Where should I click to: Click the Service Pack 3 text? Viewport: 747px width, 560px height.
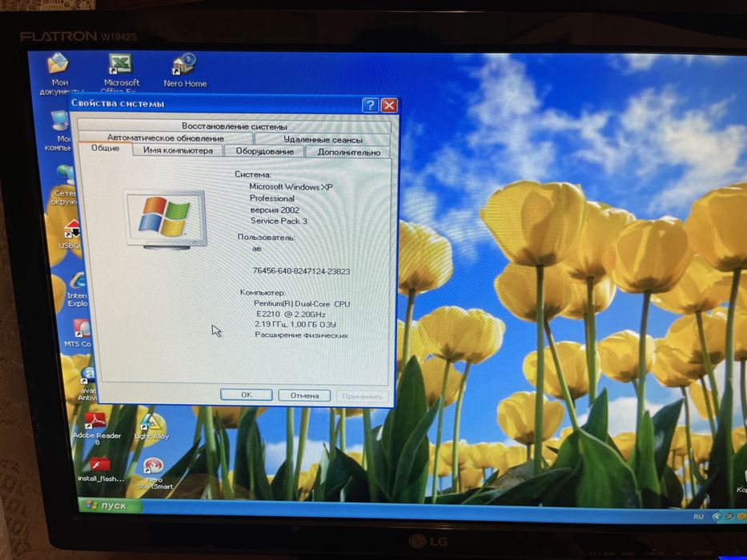(x=279, y=221)
